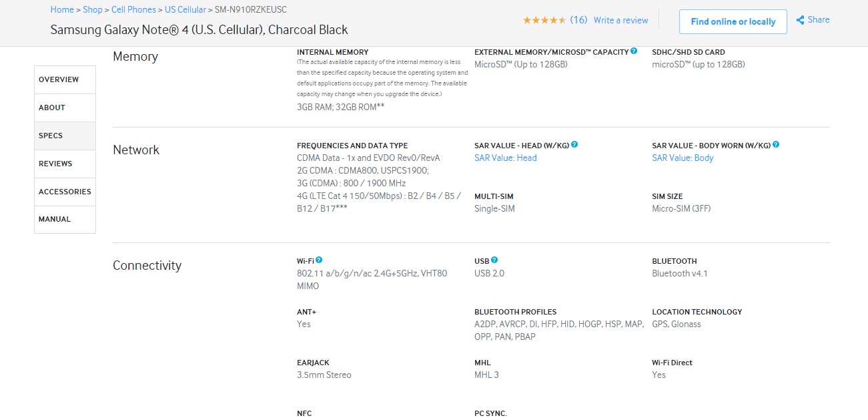Open the SAR Value: Head link
The image size is (868, 420).
click(x=505, y=158)
